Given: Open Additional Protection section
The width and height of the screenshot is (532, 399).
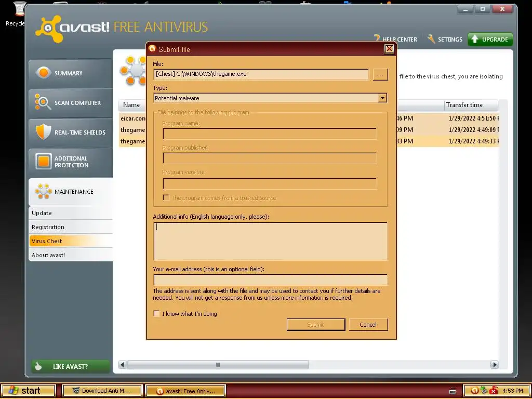Looking at the screenshot, I should pos(71,162).
